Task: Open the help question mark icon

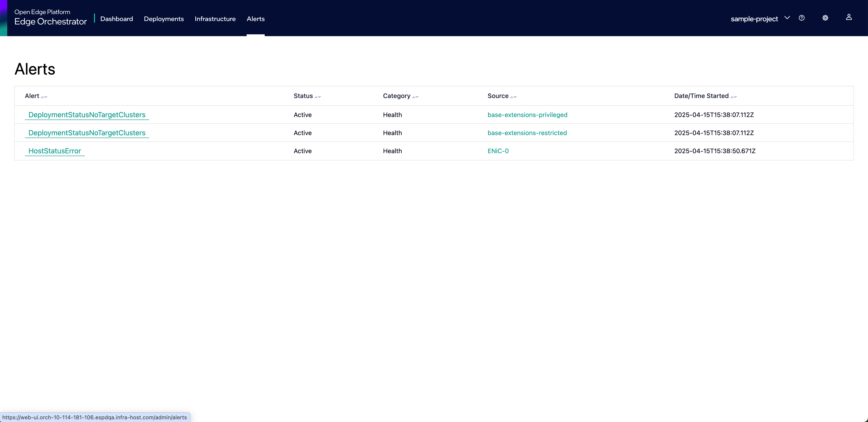Action: coord(802,18)
